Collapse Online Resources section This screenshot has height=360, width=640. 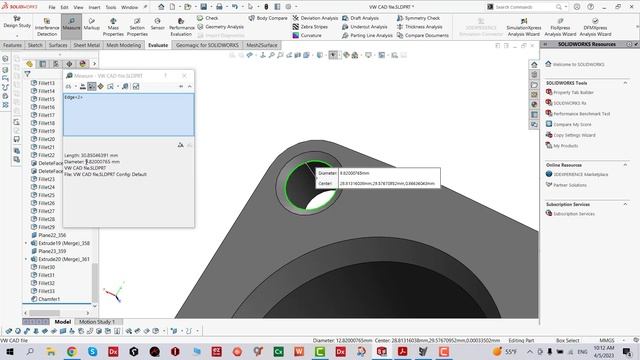pyautogui.click(x=625, y=165)
